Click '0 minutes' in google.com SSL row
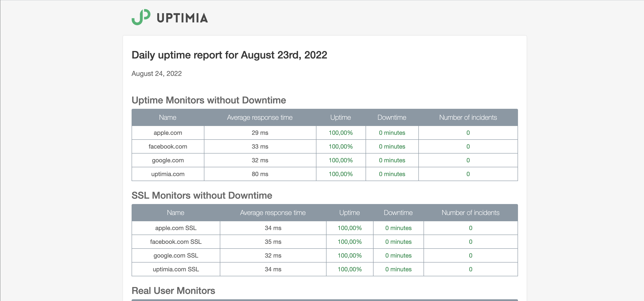This screenshot has width=644, height=301. [398, 255]
